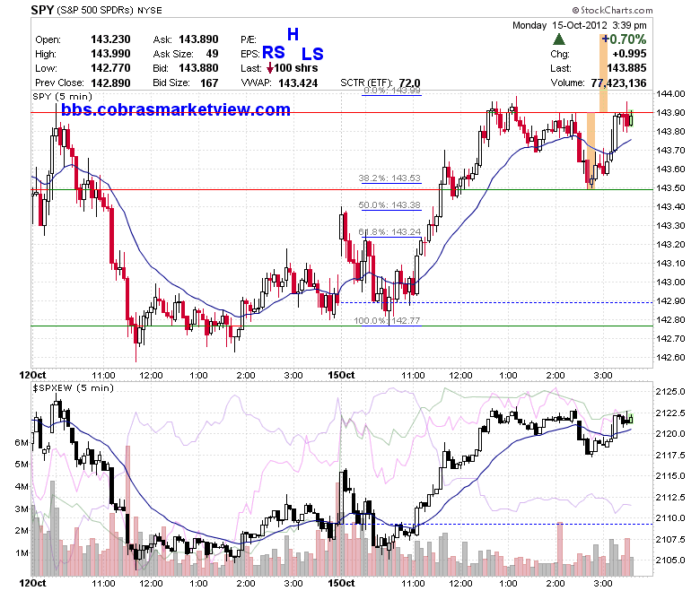Click the $SPXEW (5 min) panel label

74,387
